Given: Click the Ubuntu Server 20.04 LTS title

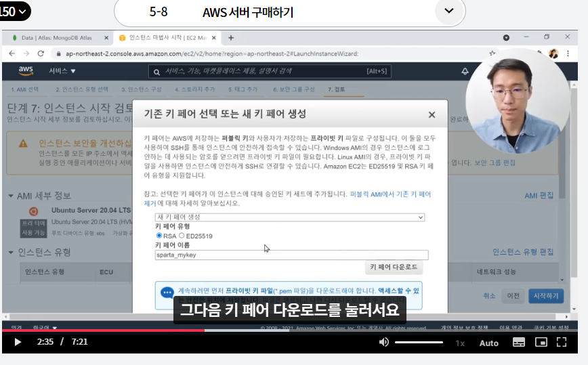Looking at the screenshot, I should tap(91, 210).
